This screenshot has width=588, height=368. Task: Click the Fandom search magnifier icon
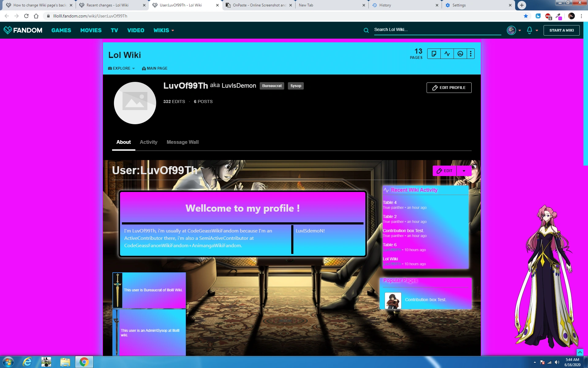(366, 30)
